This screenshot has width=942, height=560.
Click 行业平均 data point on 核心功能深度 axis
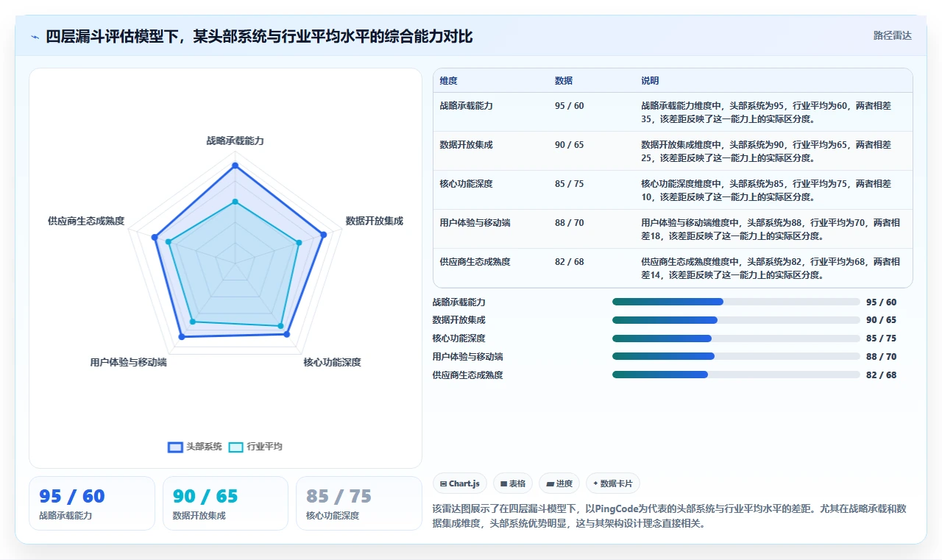pyautogui.click(x=280, y=325)
